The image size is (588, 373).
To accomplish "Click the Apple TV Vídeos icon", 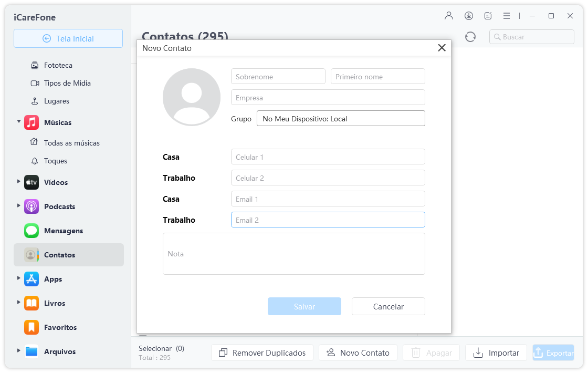I will (x=31, y=182).
